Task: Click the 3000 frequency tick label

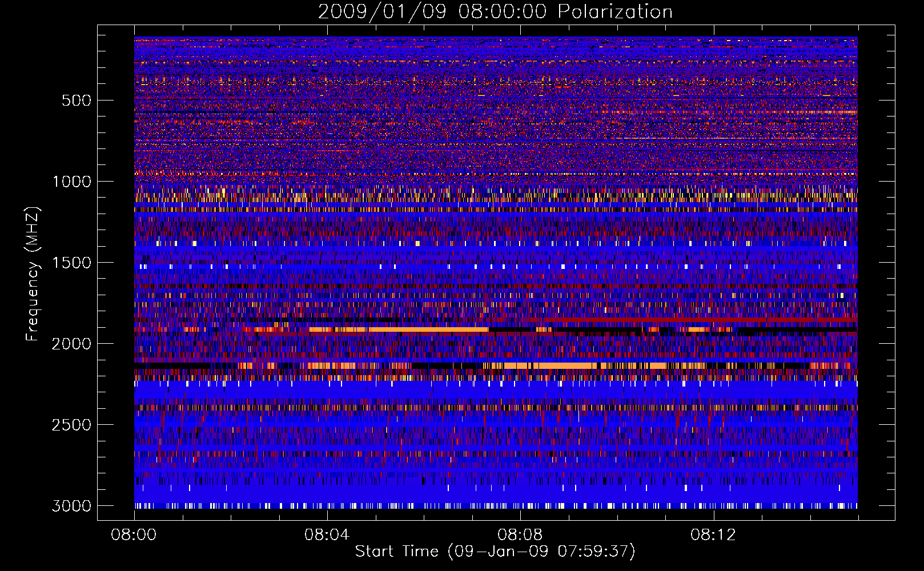Action: coord(71,506)
